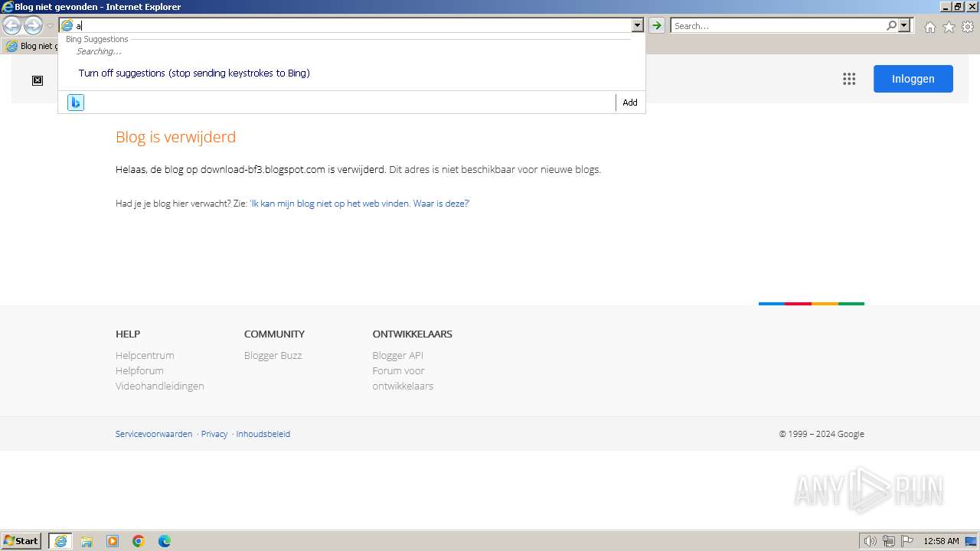This screenshot has height=551, width=980.
Task: Open Favorites star icon
Action: [x=949, y=27]
